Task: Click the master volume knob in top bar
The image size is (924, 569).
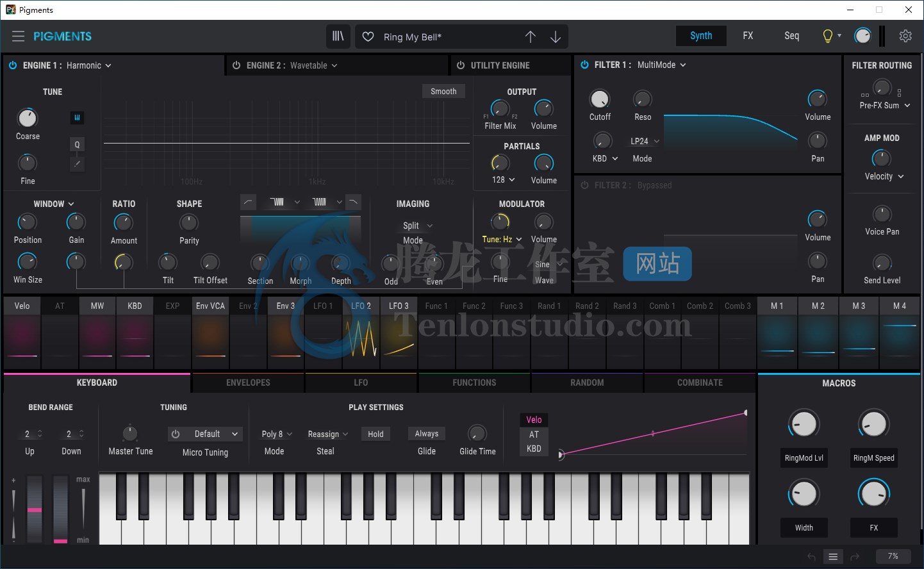Action: (x=862, y=37)
